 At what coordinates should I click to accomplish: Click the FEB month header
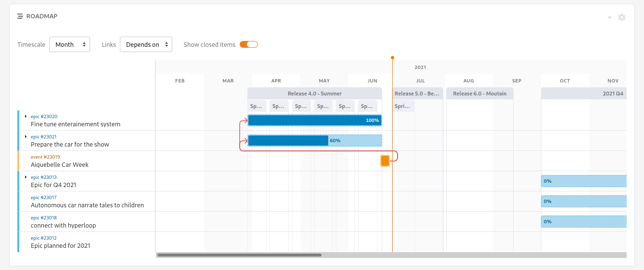point(180,81)
